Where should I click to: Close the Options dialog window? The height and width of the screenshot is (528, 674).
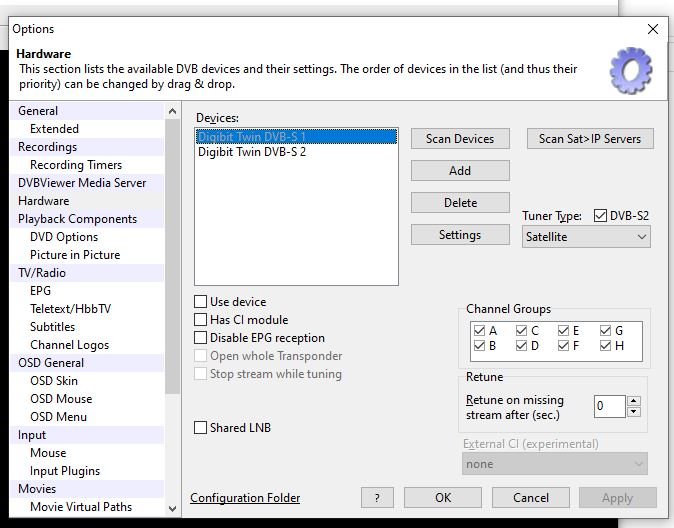click(653, 29)
